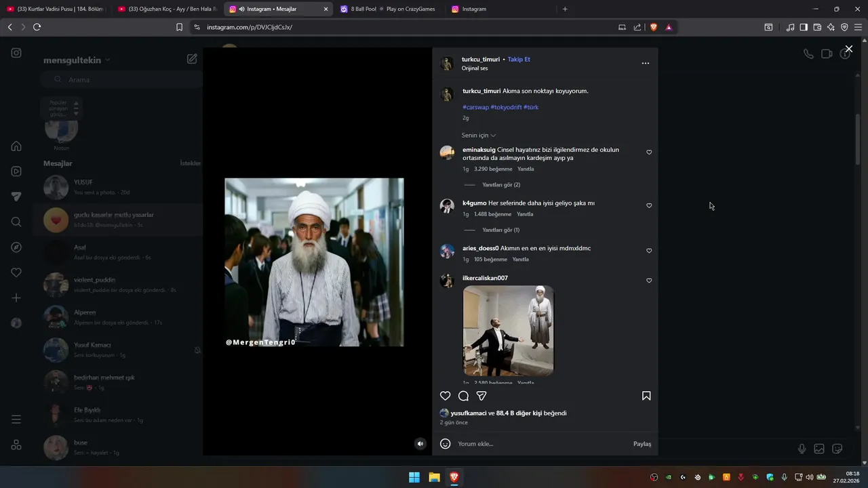The width and height of the screenshot is (868, 488).
Task: Open Reels from the sidebar
Action: click(16, 171)
